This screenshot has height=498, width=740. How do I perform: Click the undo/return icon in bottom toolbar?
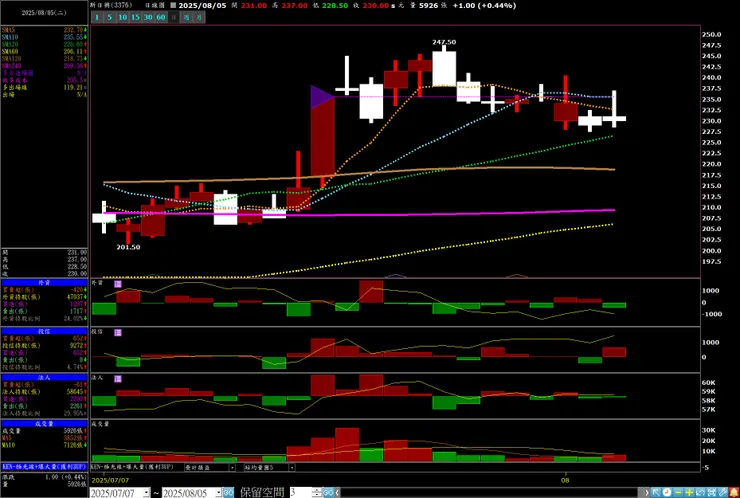tap(700, 493)
